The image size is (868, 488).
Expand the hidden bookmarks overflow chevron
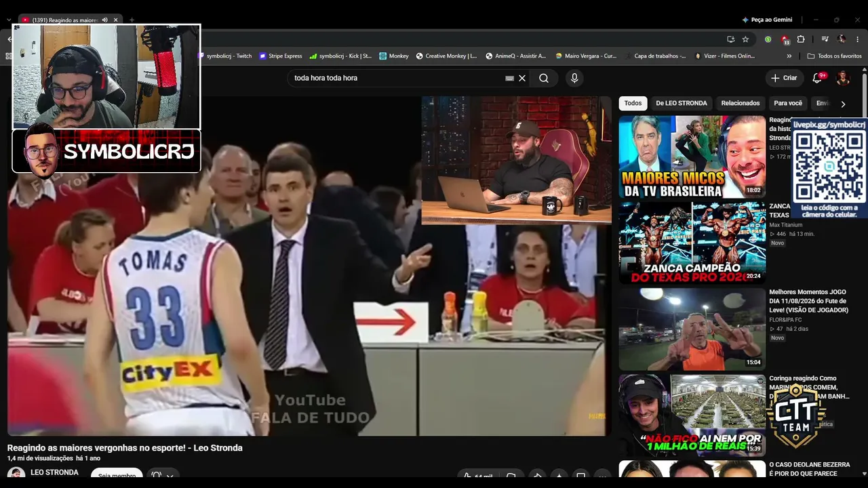(791, 56)
